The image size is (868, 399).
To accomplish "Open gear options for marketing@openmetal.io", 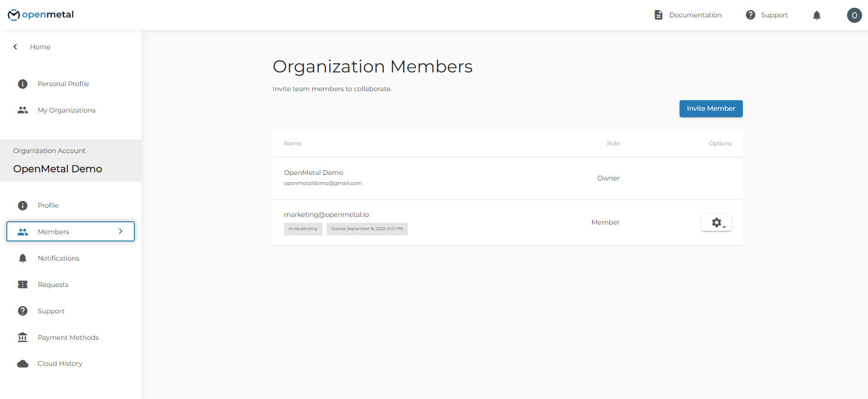I will coord(716,223).
